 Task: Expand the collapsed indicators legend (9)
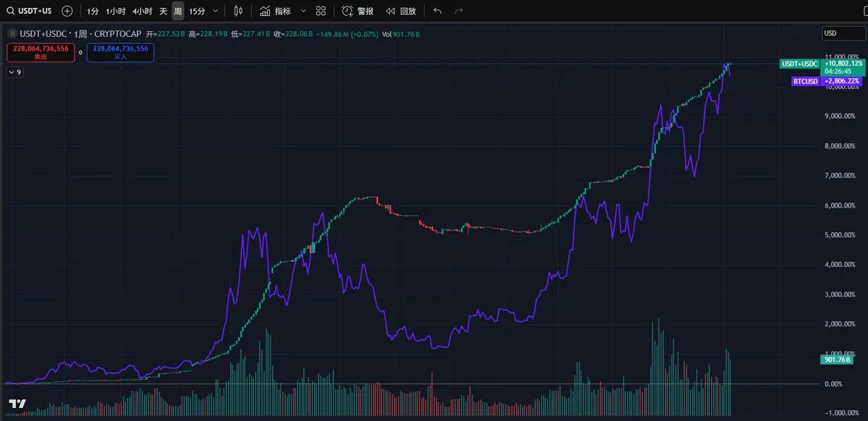pyautogui.click(x=14, y=72)
